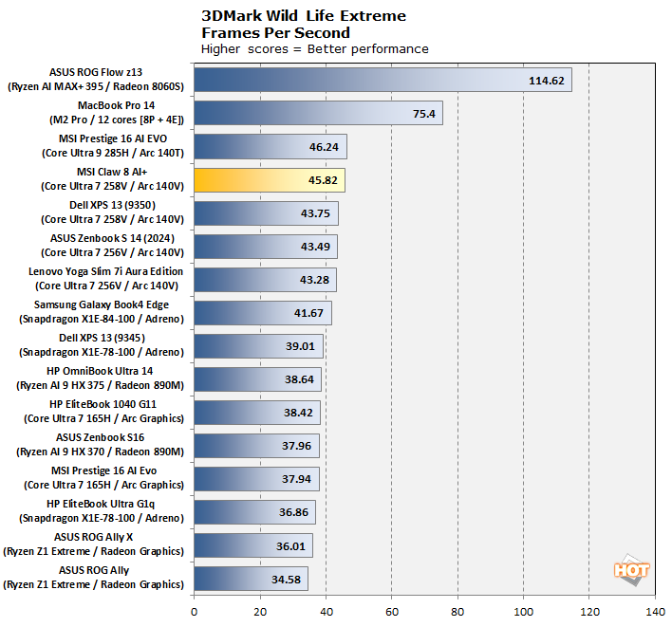Click the 40 axis tick label
Image resolution: width=672 pixels, height=627 pixels.
pyautogui.click(x=327, y=612)
